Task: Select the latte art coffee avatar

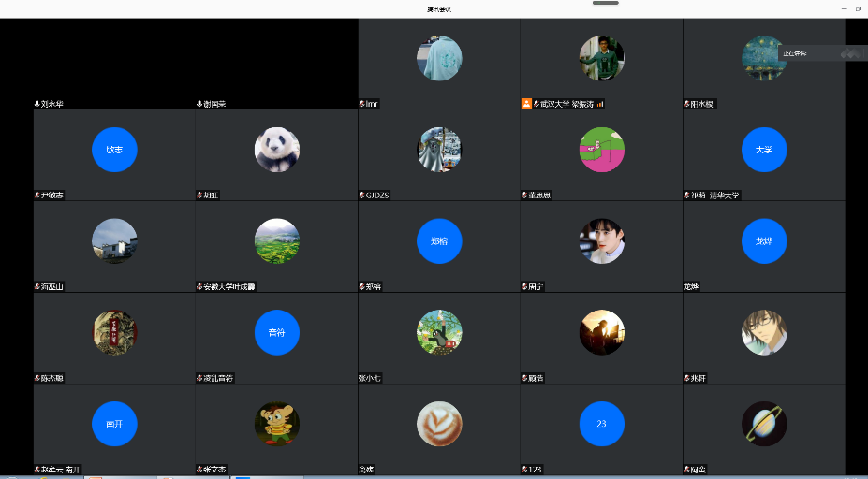Action: (x=439, y=424)
